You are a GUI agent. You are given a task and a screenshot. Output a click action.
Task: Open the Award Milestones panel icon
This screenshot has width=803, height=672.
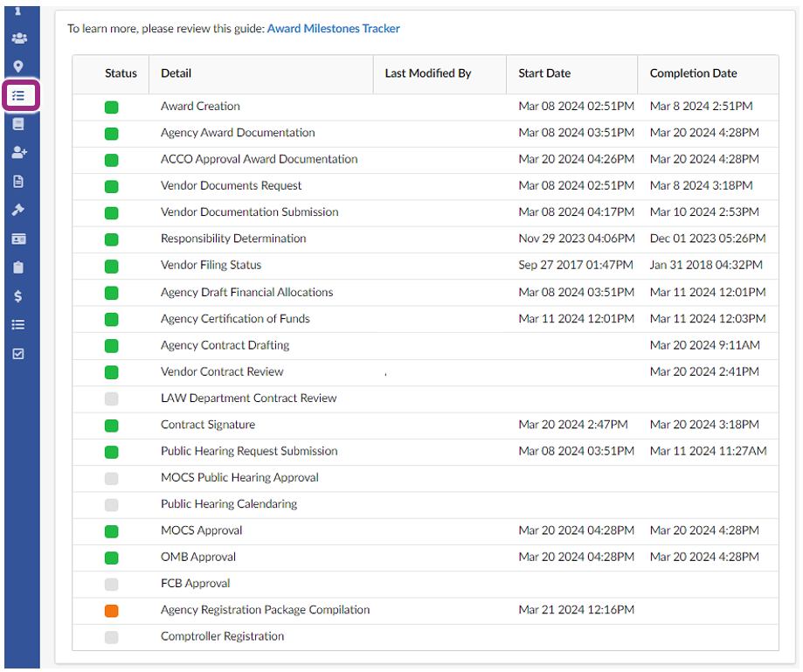pos(17,95)
